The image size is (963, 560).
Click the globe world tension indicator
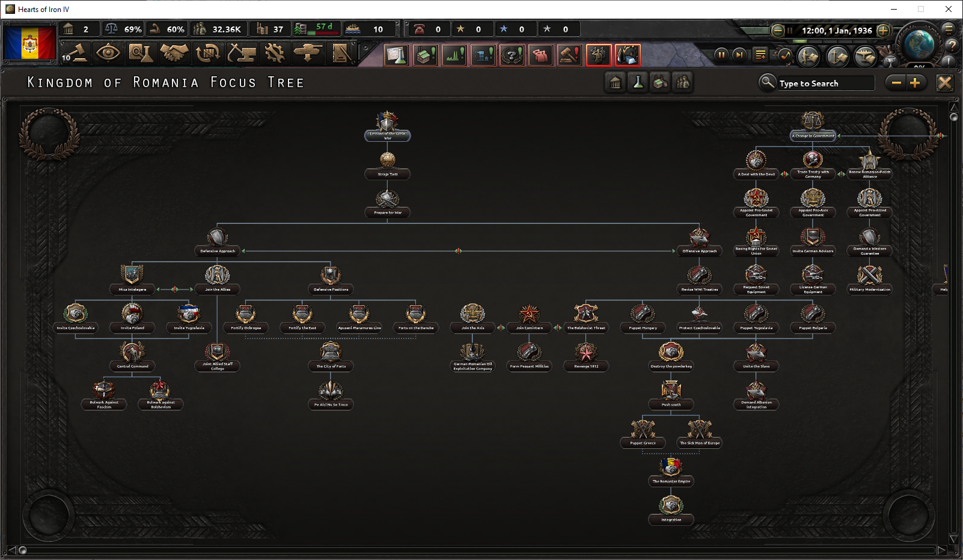(x=919, y=44)
